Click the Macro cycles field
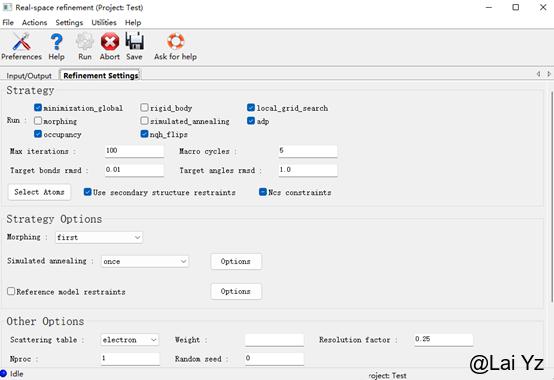 point(307,151)
